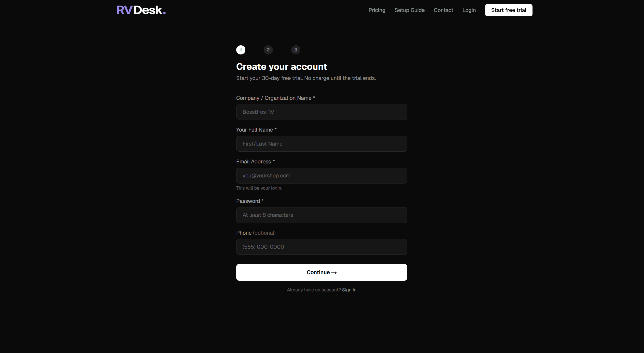Click the Continue button
This screenshot has height=353, width=644.
pos(321,272)
